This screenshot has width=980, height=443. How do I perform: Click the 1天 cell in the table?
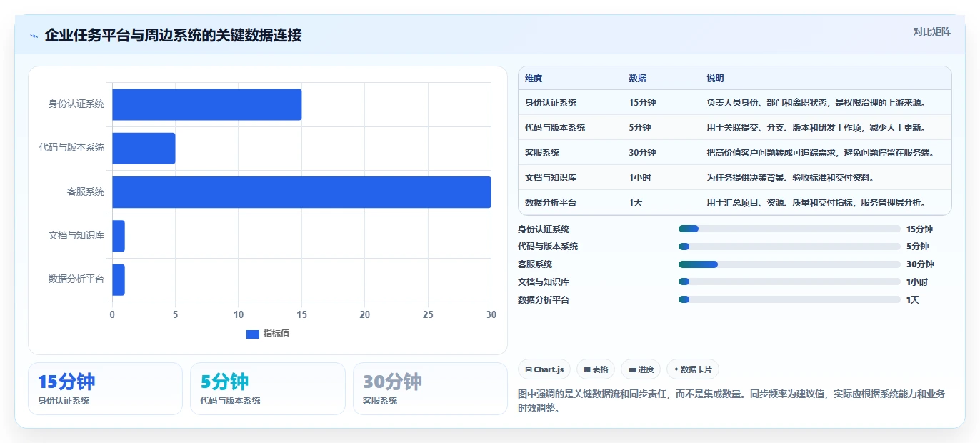pos(636,203)
